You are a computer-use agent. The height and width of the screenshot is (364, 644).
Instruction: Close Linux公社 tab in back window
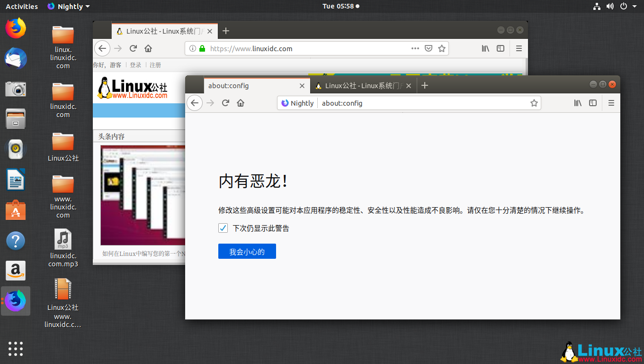(x=210, y=31)
